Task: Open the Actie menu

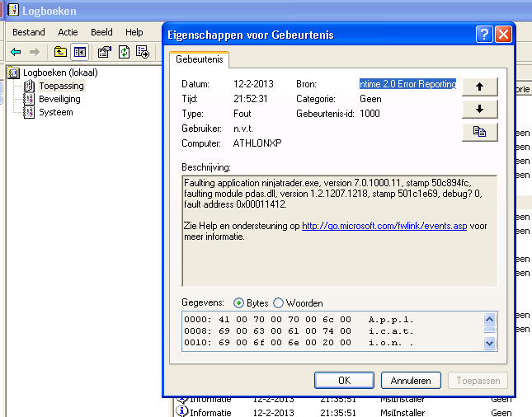Action: click(68, 32)
